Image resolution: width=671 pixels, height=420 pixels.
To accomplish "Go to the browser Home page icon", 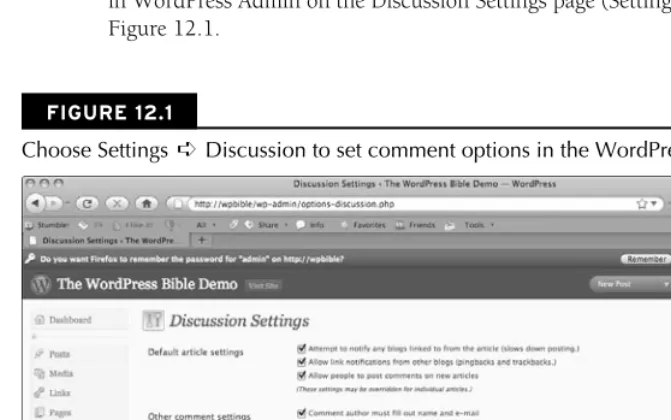I will tap(146, 204).
